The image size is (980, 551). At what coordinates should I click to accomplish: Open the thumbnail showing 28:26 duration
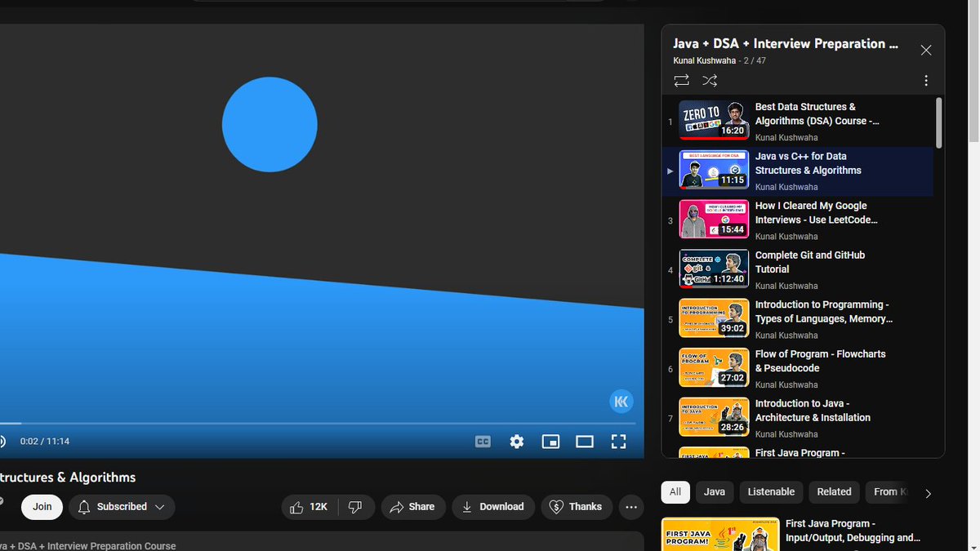(x=714, y=417)
